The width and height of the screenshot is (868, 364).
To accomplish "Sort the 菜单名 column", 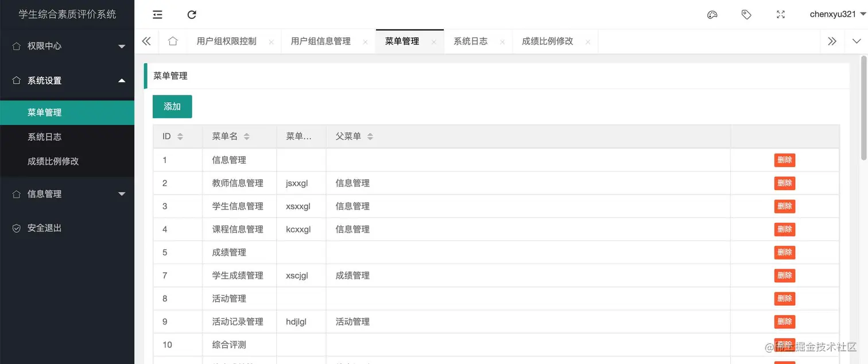I will click(247, 136).
